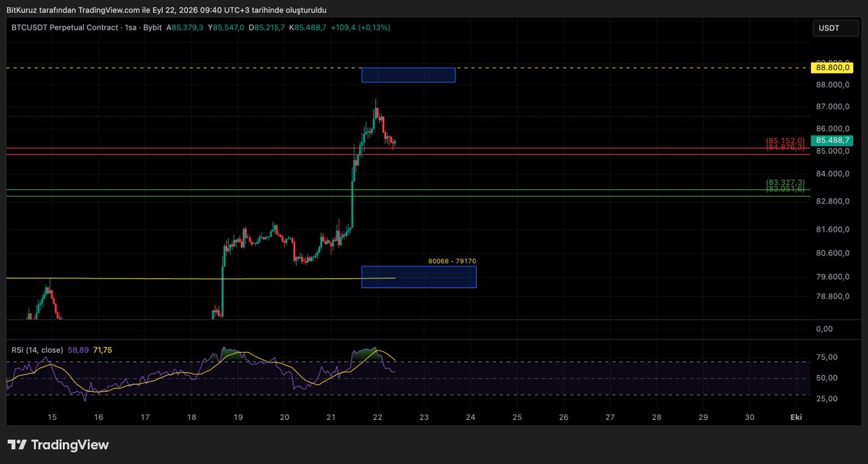The height and width of the screenshot is (464, 868).
Task: Click 86.000,0 on the price axis
Action: [x=832, y=129]
